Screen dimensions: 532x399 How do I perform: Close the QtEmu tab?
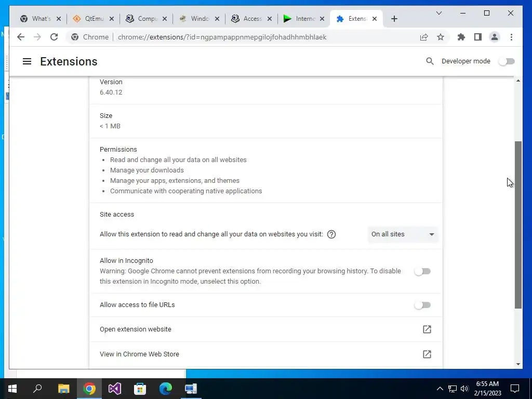112,19
